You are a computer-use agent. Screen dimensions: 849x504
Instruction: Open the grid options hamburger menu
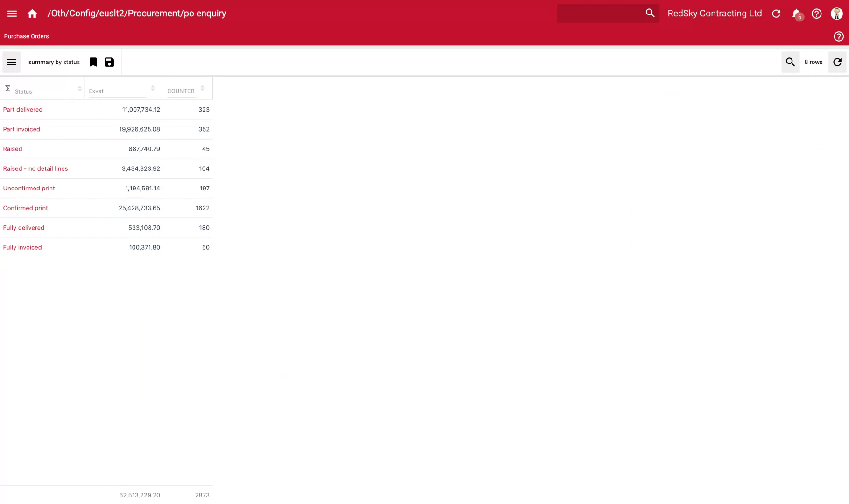coord(11,62)
